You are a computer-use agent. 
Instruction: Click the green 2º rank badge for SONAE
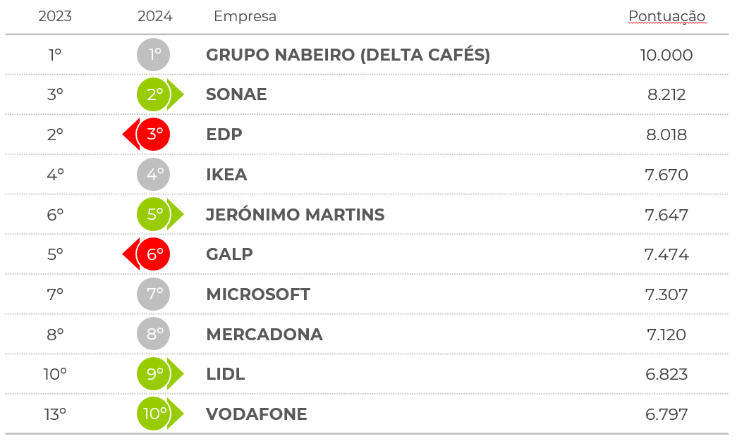[x=155, y=95]
